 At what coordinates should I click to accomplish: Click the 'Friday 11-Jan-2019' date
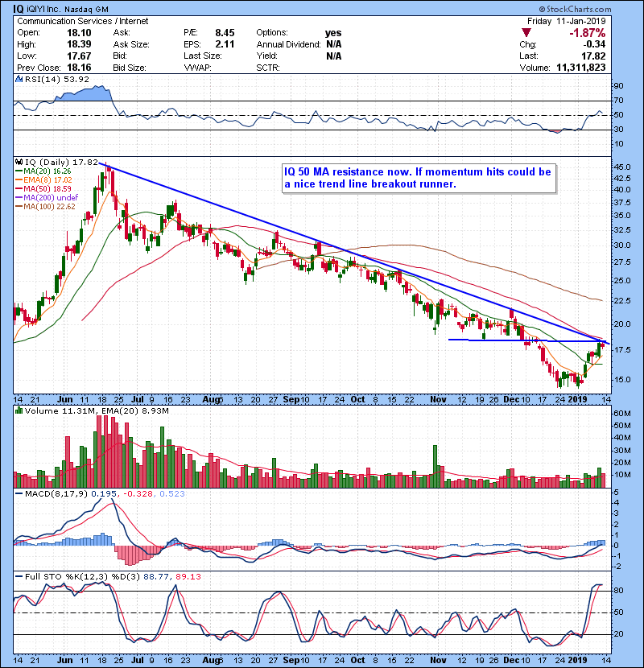coord(566,21)
